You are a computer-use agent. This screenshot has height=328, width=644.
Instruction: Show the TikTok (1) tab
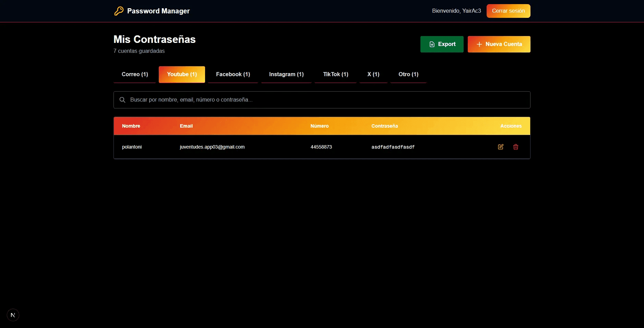[335, 74]
